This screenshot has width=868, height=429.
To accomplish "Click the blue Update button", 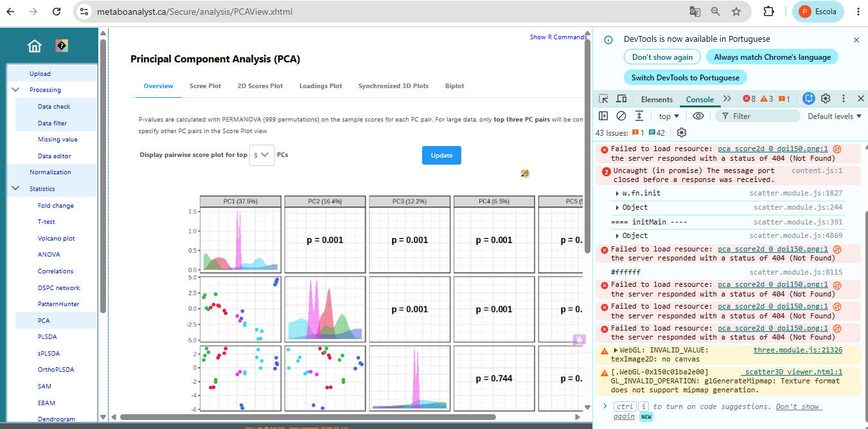I will point(441,156).
